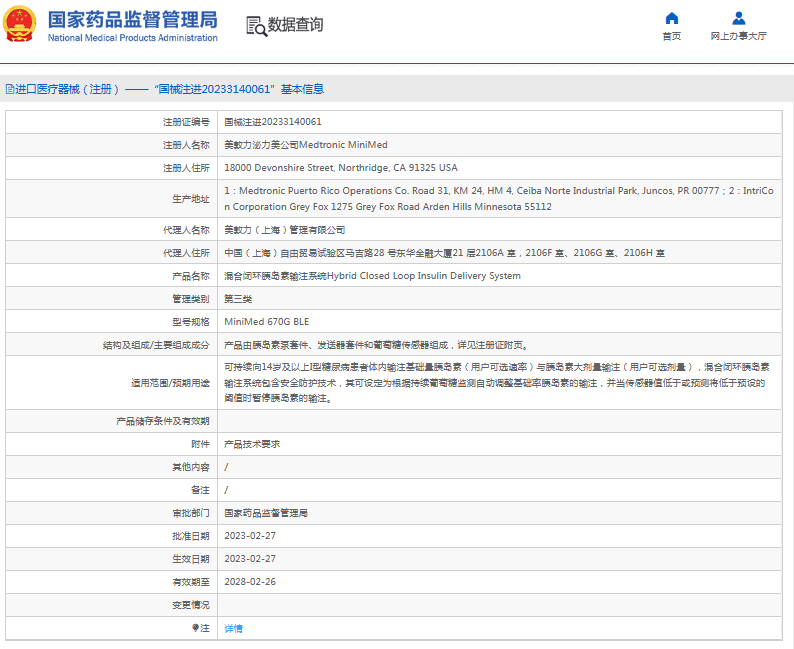794x649 pixels.
Task: Select product name Hybrid Closed Loop cell
Action: tap(499, 276)
